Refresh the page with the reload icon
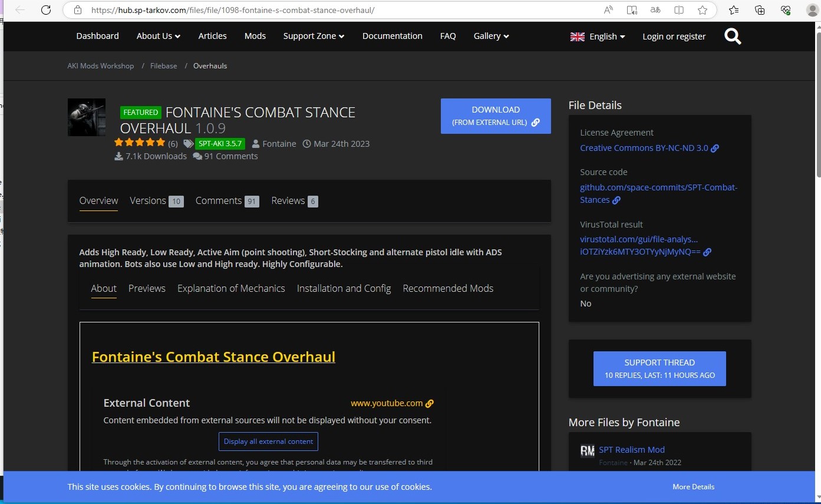Viewport: 821px width, 504px height. (x=46, y=10)
